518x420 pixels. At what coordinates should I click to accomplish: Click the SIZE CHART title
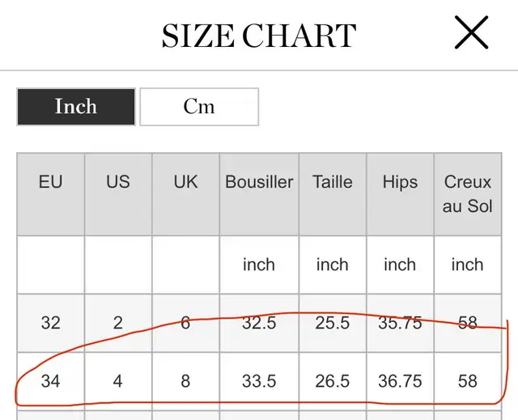coord(259,36)
